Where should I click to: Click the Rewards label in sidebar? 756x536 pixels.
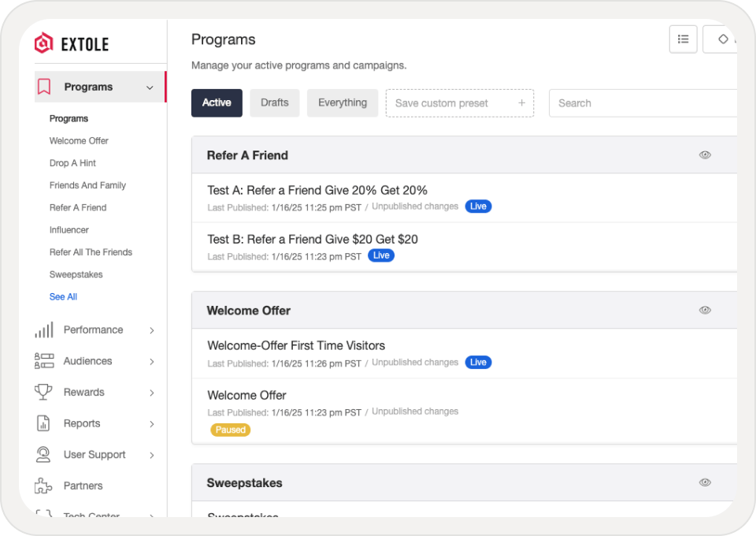click(84, 393)
